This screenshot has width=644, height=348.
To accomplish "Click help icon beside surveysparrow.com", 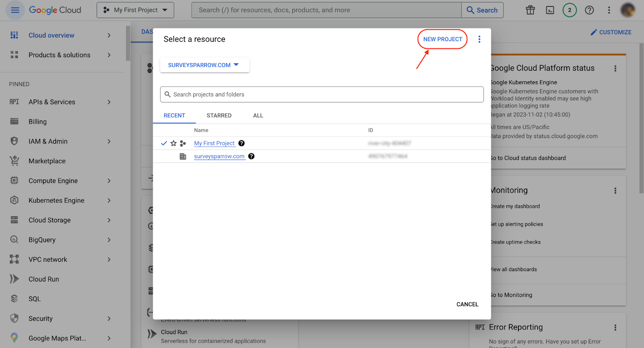I will coord(251,156).
